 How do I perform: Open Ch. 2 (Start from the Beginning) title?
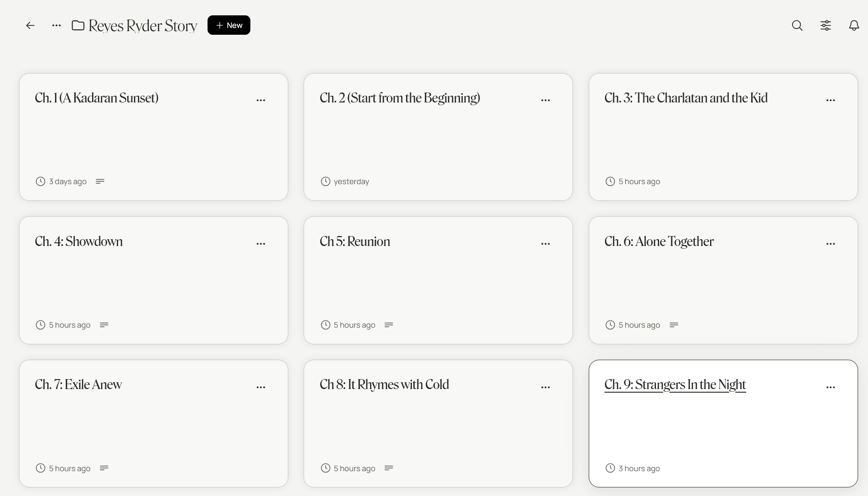(x=400, y=98)
